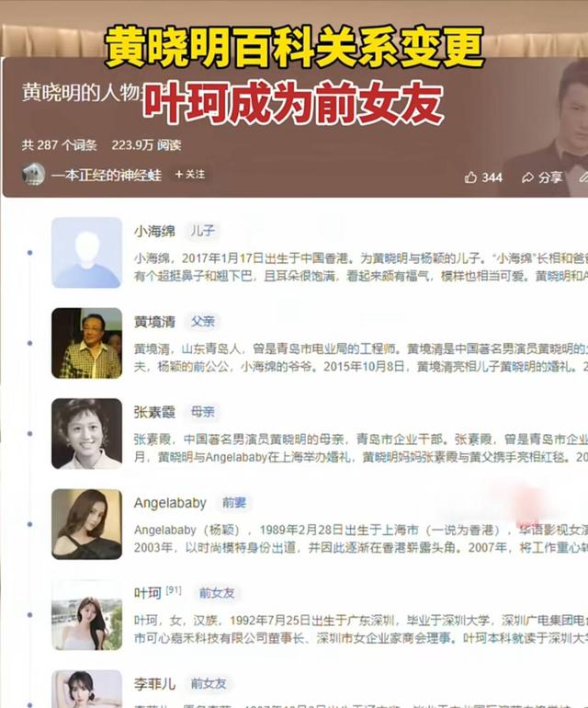Open the 小海绵 placeholder profile picture
This screenshot has width=588, height=708.
pyautogui.click(x=86, y=253)
